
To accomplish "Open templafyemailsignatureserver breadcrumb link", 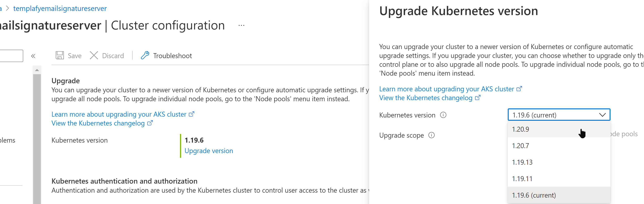I will coord(60,8).
